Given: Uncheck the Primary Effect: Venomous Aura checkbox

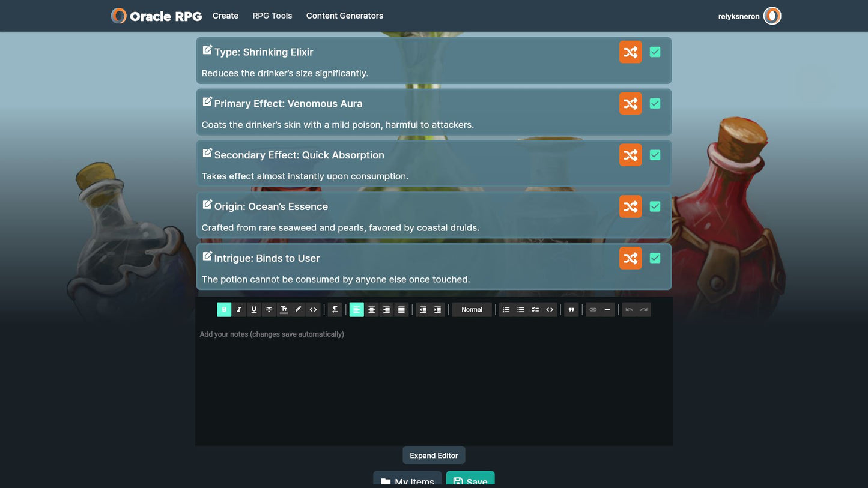Looking at the screenshot, I should [655, 104].
